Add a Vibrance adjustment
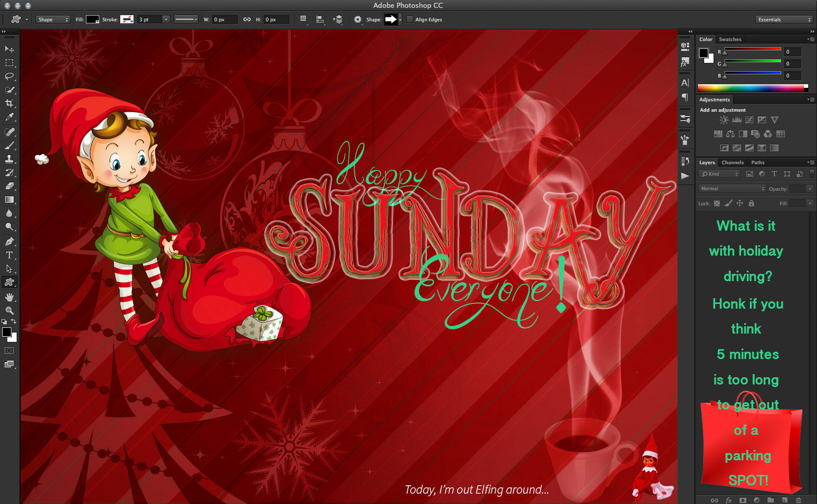Image resolution: width=817 pixels, height=504 pixels. 775,120
